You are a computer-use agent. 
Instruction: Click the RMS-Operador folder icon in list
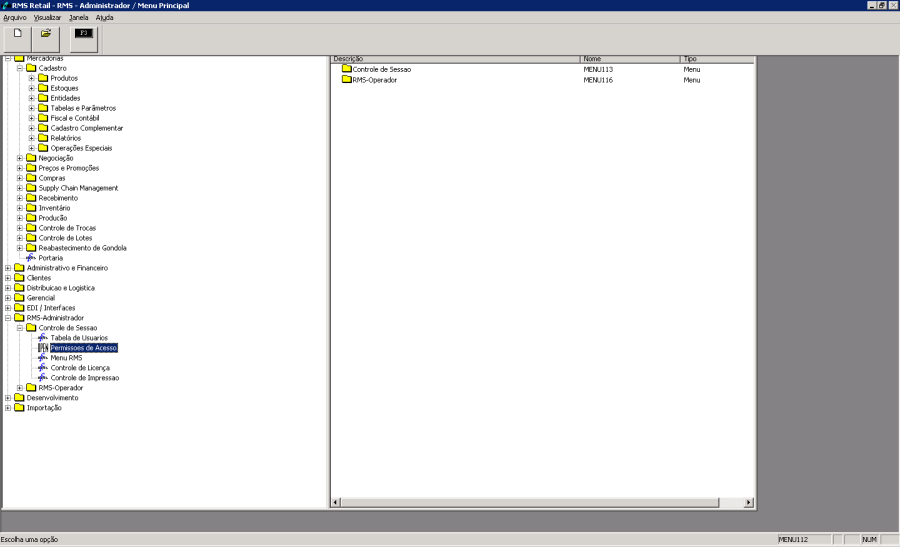pos(347,79)
